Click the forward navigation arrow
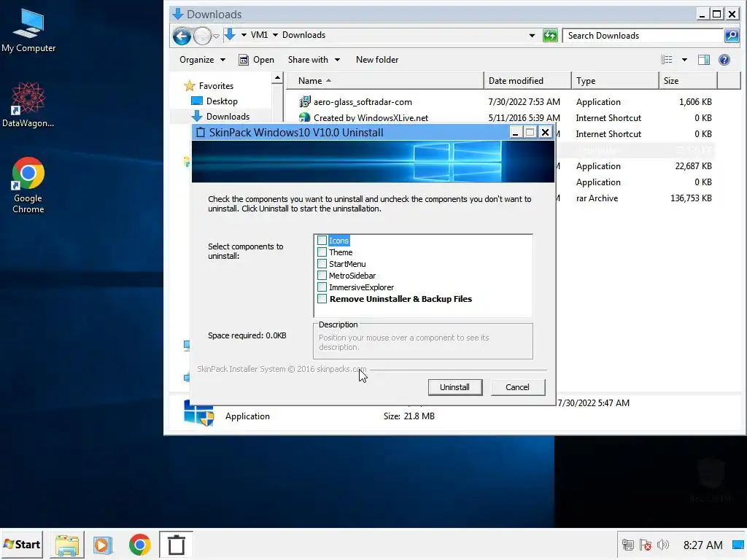 (202, 36)
